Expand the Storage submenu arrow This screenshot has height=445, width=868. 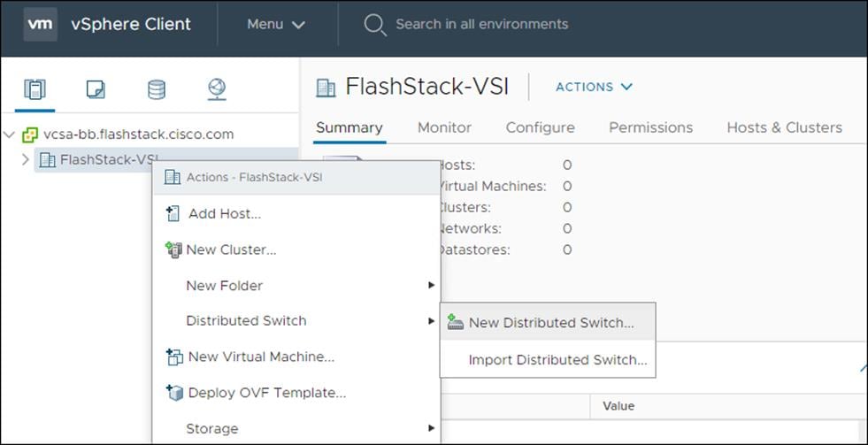point(431,428)
